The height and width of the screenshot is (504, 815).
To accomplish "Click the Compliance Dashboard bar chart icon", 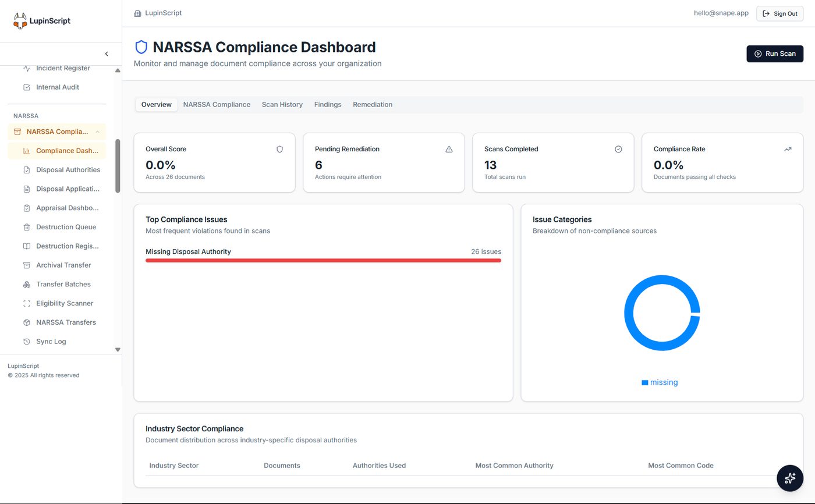I will [x=26, y=151].
